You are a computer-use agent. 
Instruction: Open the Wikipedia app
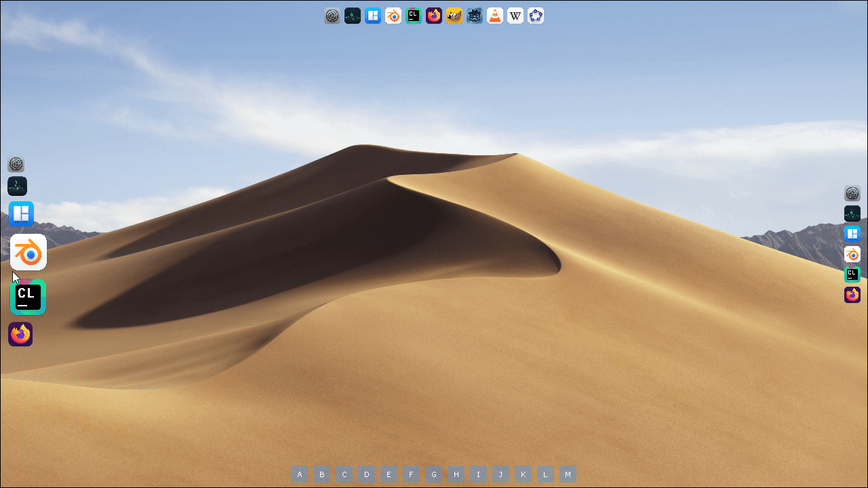515,16
